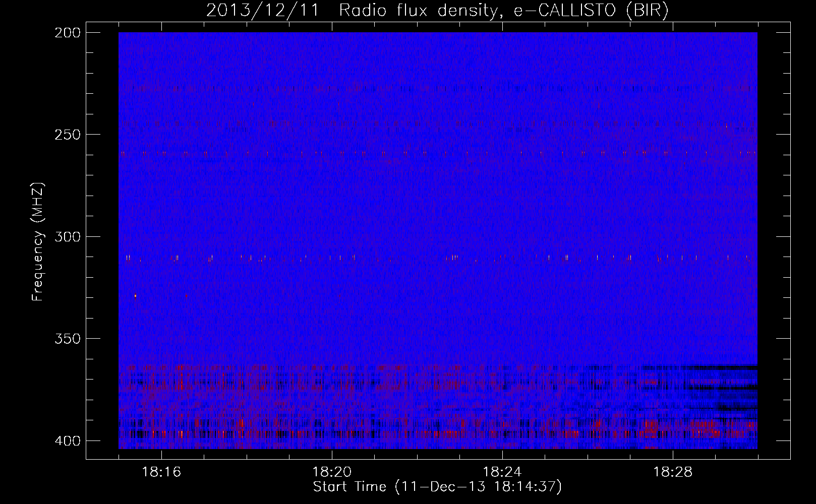Click the 'Frequency (MHZ)' axis label
This screenshot has width=816, height=504.
[38, 241]
